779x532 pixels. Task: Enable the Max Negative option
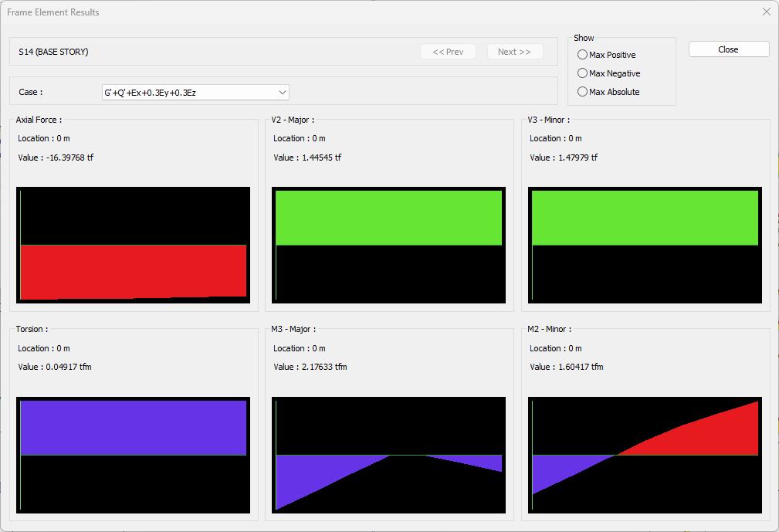[x=583, y=73]
